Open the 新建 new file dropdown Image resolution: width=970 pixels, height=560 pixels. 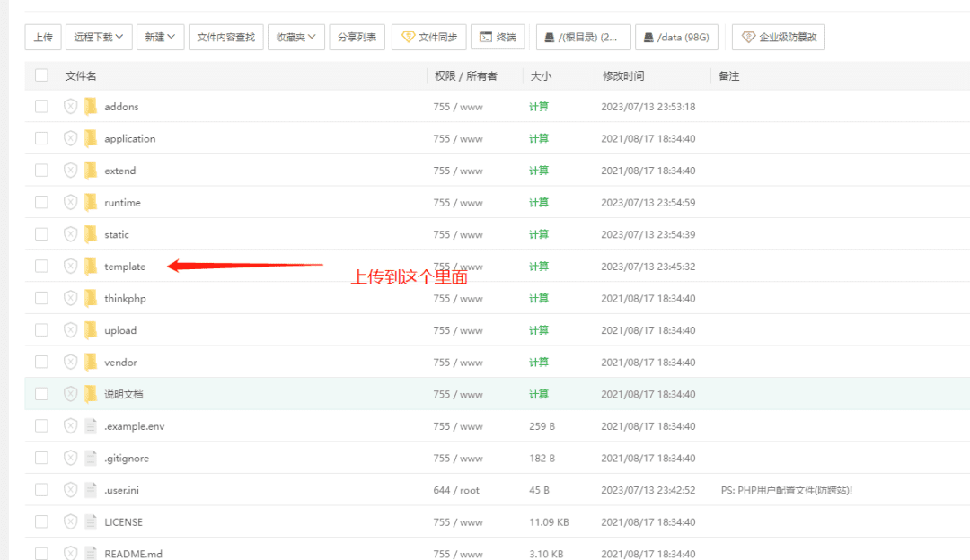tap(160, 37)
